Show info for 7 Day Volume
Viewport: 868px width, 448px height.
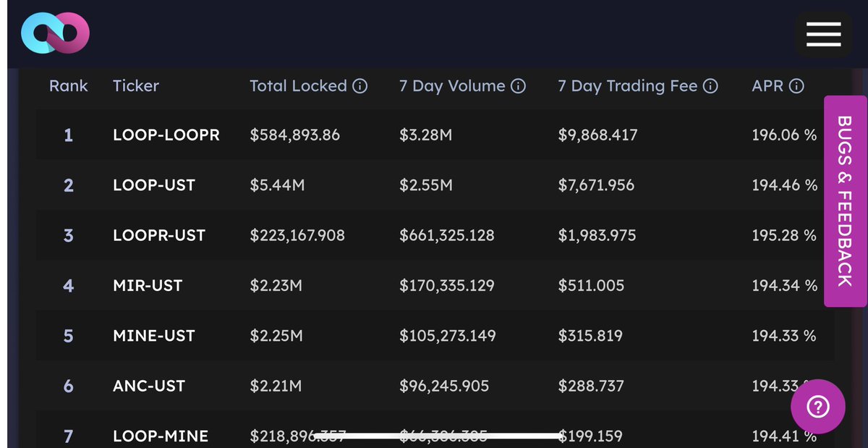click(518, 86)
